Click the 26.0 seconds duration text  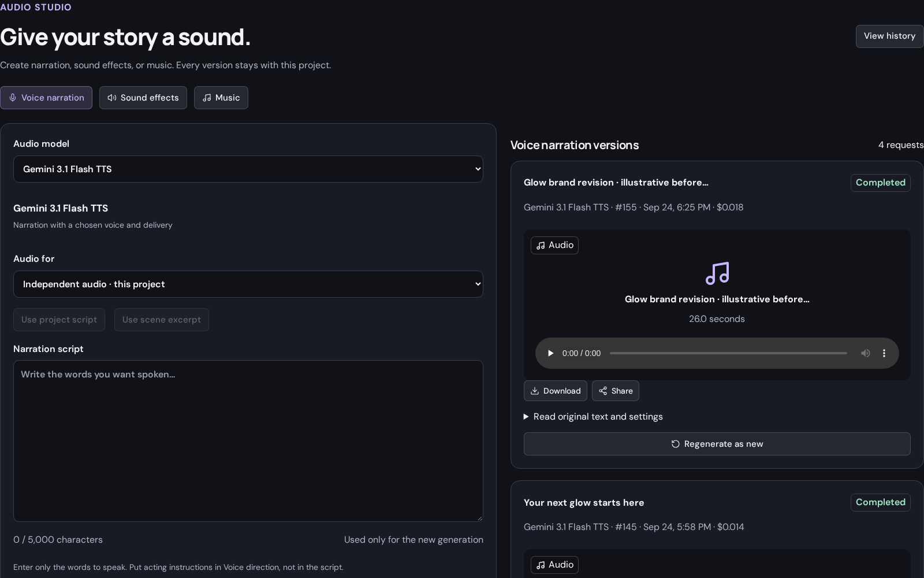tap(717, 319)
